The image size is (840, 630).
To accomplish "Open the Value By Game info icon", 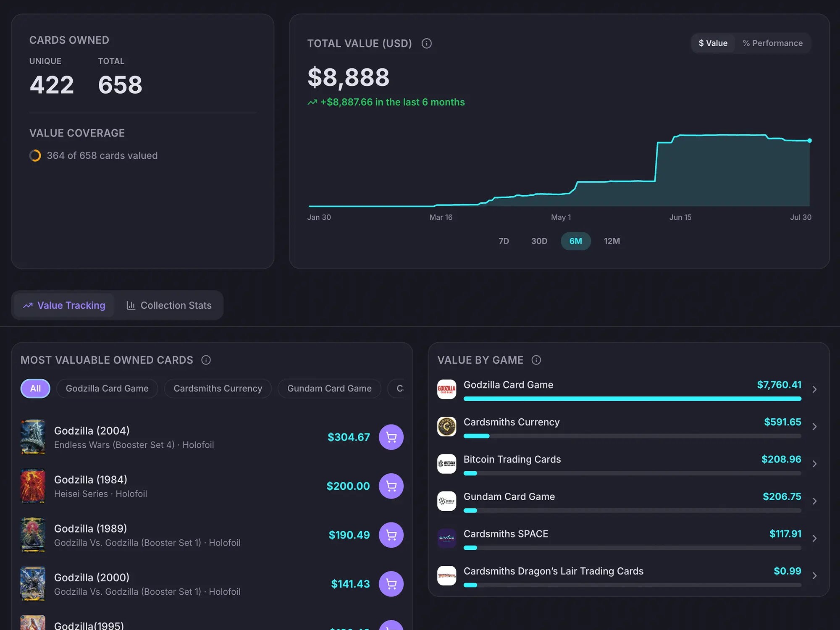I will pos(536,360).
